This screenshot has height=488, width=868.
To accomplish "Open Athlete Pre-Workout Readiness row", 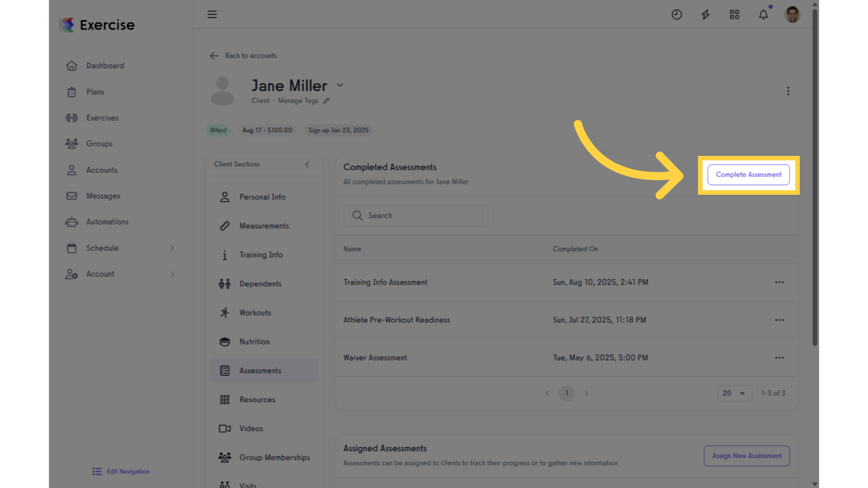I will click(566, 320).
